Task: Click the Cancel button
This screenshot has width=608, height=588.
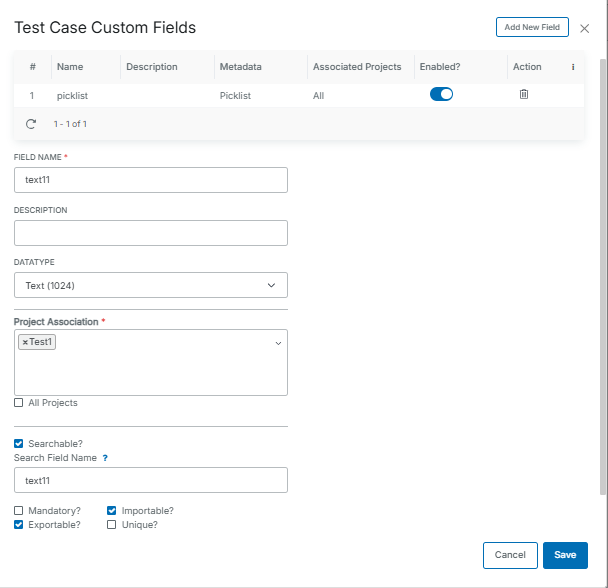Action: pos(510,555)
